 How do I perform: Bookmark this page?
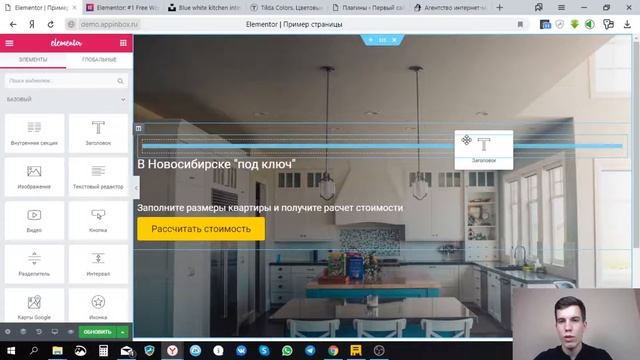pos(520,24)
